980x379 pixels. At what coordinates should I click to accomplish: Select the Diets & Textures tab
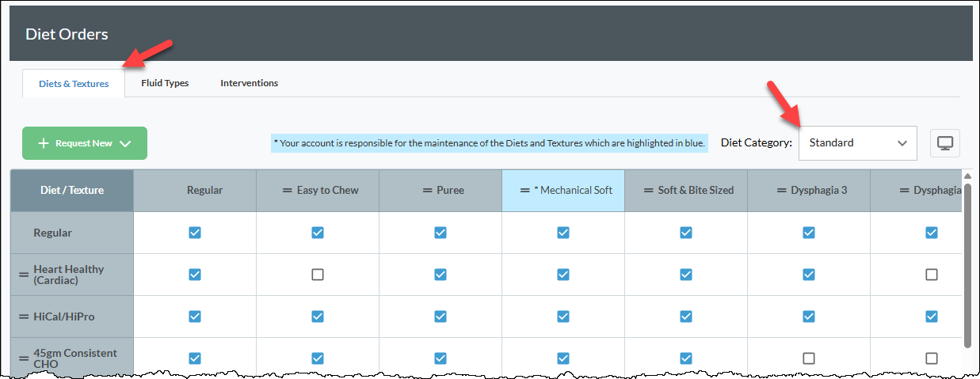point(74,83)
